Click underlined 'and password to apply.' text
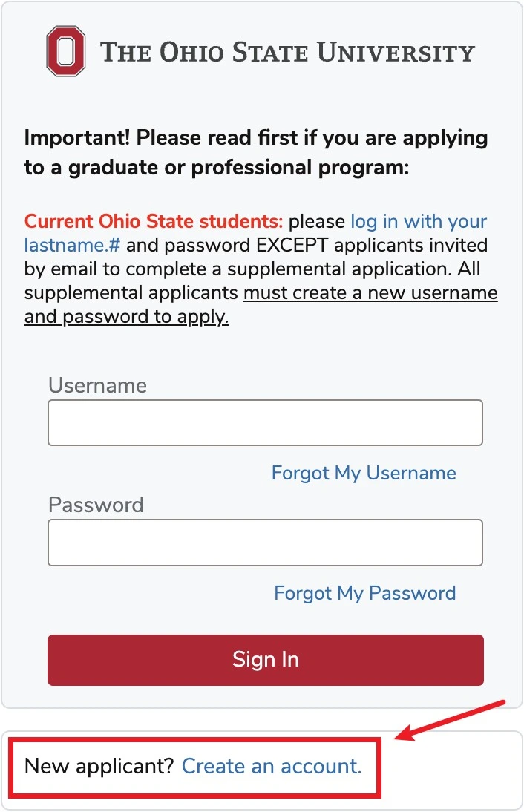This screenshot has width=524, height=812. 126,316
